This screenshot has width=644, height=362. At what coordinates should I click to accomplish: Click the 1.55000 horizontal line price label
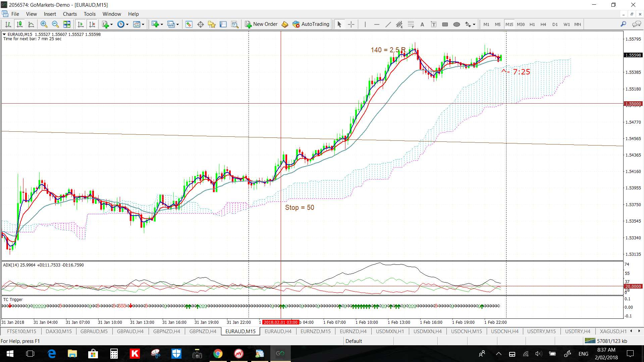pos(633,104)
